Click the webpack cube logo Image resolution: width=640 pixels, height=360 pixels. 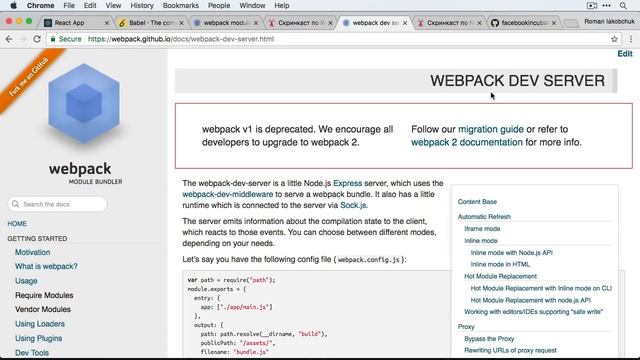click(84, 103)
